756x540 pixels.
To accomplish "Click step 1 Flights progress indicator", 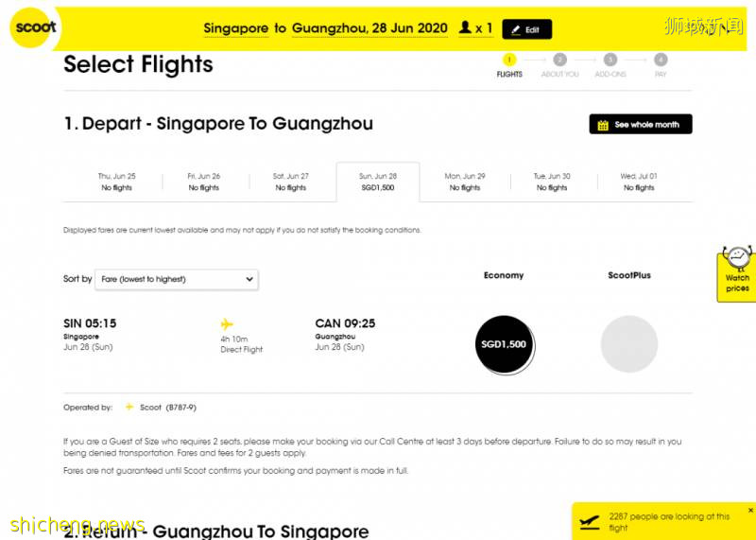I will [509, 60].
